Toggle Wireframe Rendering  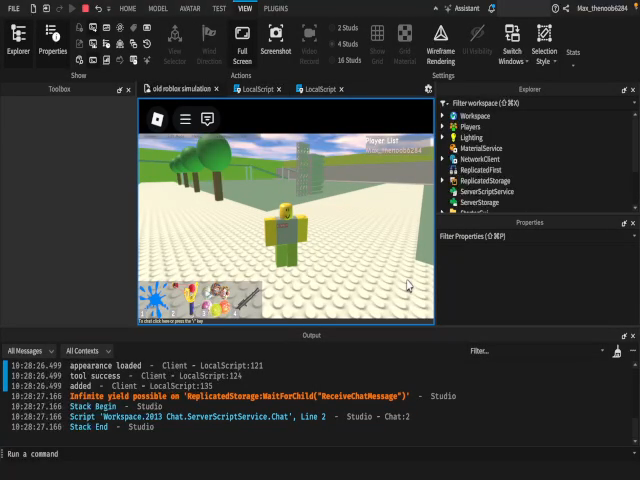click(440, 40)
